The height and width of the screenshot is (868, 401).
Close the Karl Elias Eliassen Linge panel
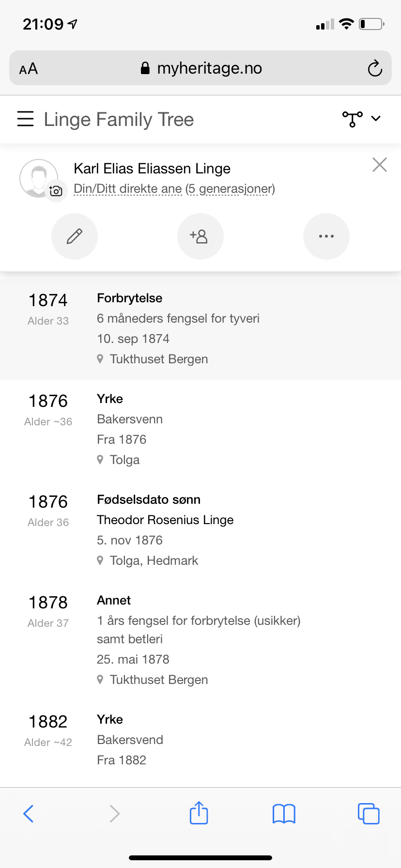(380, 165)
